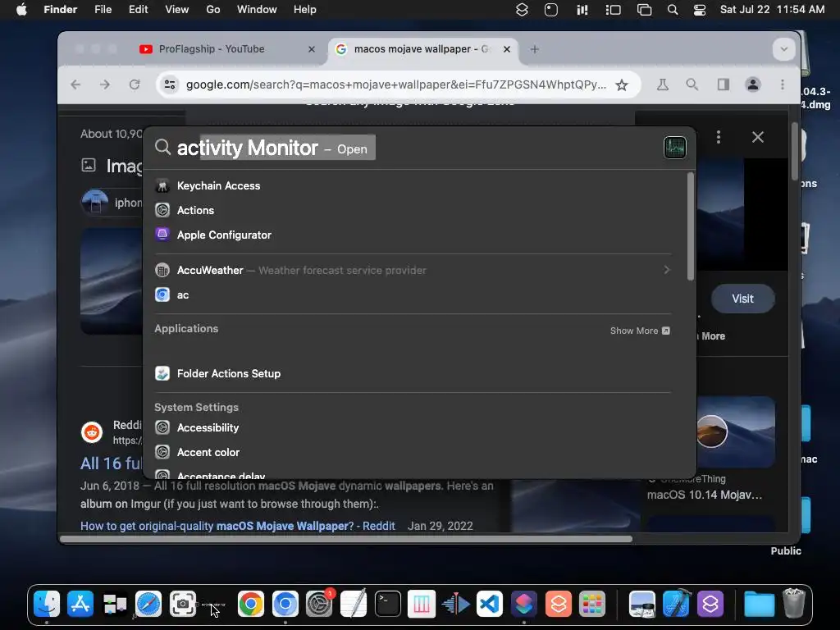Open the View menu

coord(177,10)
